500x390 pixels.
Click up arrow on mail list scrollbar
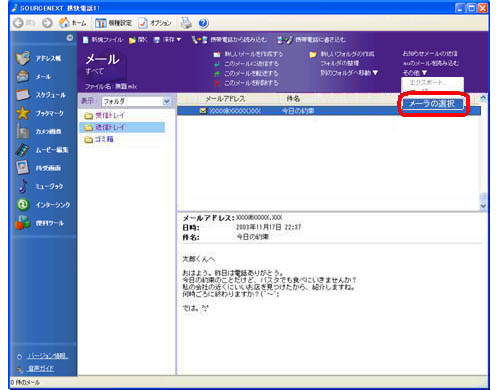point(483,98)
